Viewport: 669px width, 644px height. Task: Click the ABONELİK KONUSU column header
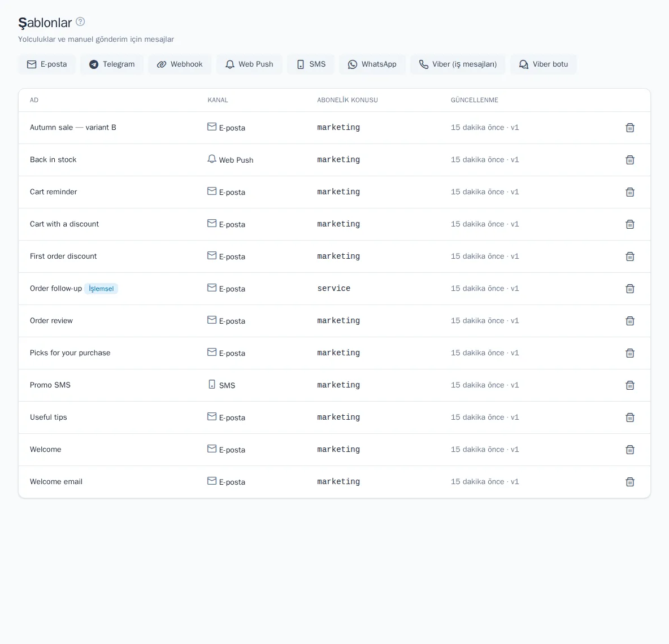pos(347,100)
